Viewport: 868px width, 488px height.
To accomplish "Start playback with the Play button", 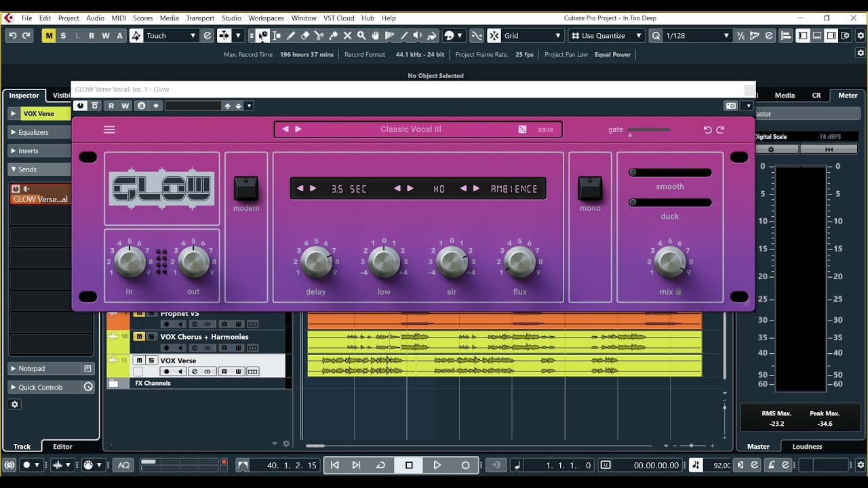I will (437, 465).
